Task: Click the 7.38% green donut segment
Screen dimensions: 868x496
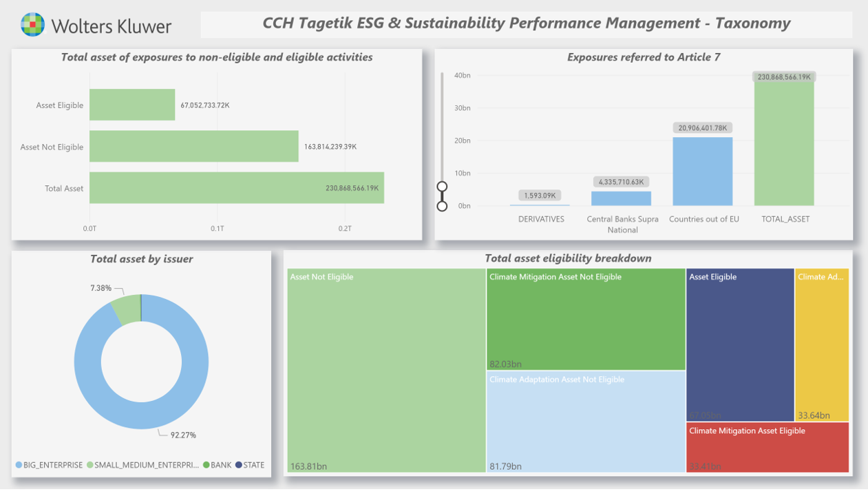Action: 125,309
